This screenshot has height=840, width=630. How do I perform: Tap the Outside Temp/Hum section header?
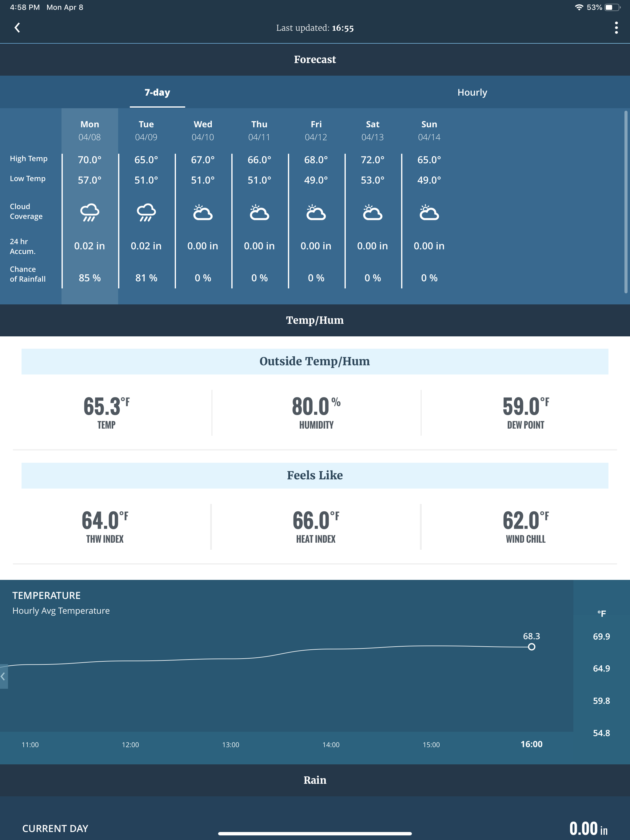[x=315, y=361]
